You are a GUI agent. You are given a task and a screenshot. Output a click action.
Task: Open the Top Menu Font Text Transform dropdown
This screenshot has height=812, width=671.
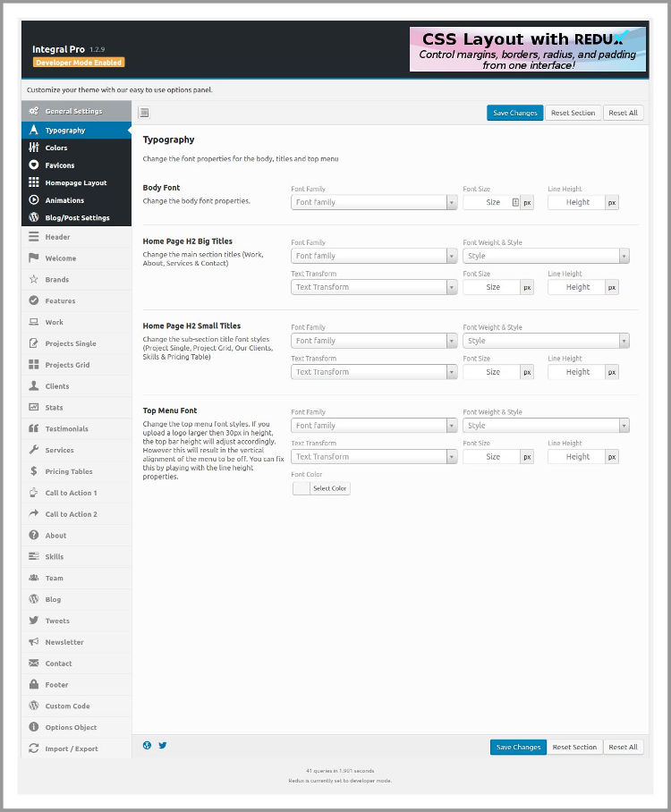click(x=374, y=457)
